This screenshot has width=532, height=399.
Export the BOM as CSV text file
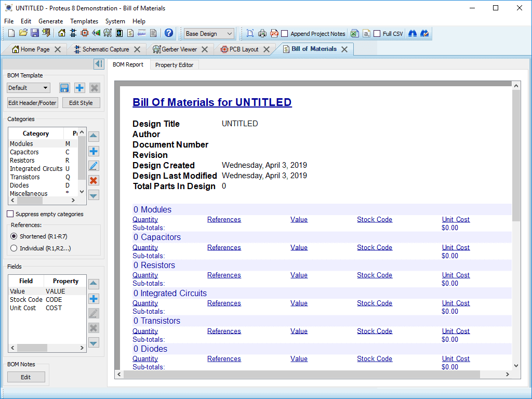(366, 33)
